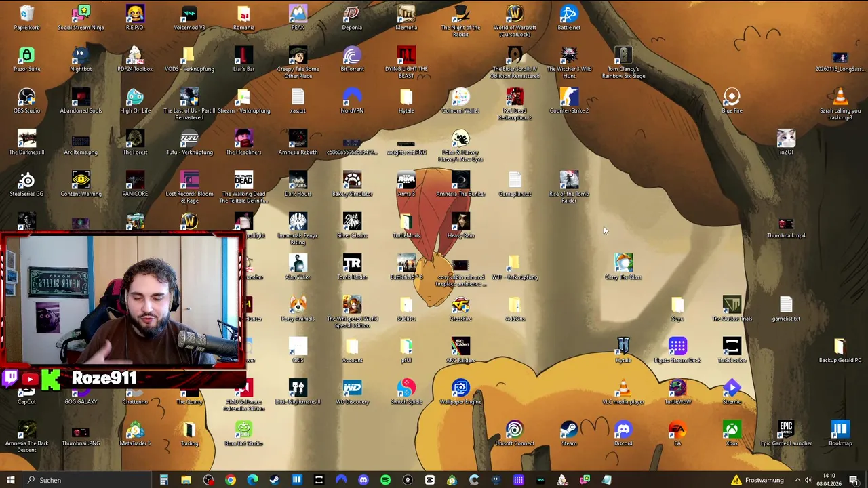The height and width of the screenshot is (488, 868).
Task: Launch Epic Games Launcher from the desktop
Action: (x=786, y=433)
